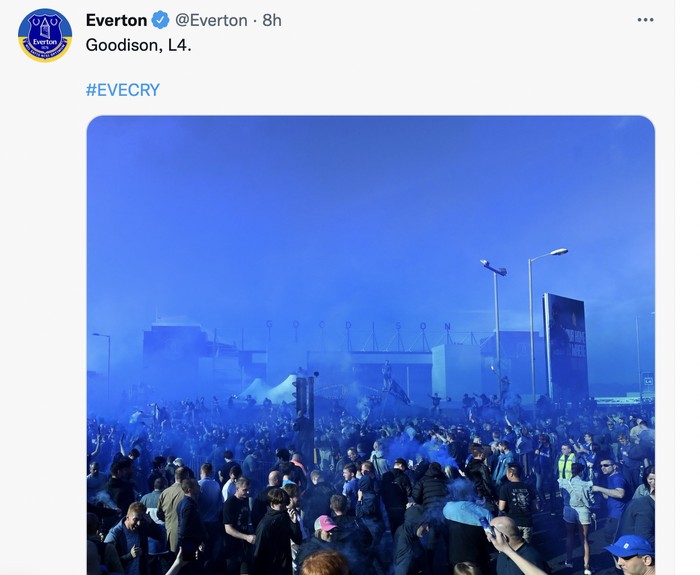Click the Everton club crest avatar
The height and width of the screenshot is (575, 700).
pos(45,35)
